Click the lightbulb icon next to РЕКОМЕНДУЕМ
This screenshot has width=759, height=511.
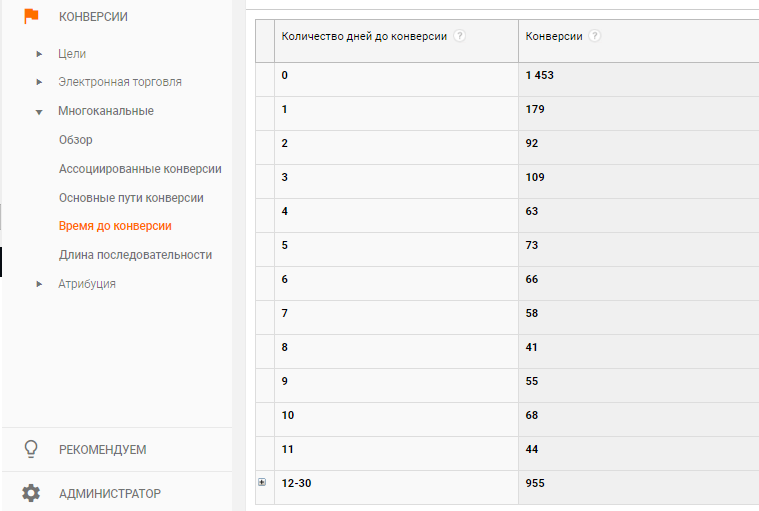(31, 449)
